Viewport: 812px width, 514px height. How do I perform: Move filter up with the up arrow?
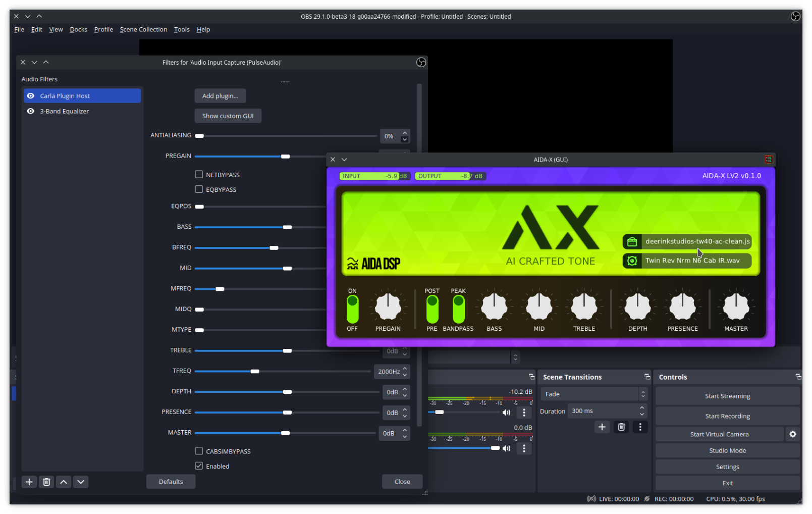64,482
